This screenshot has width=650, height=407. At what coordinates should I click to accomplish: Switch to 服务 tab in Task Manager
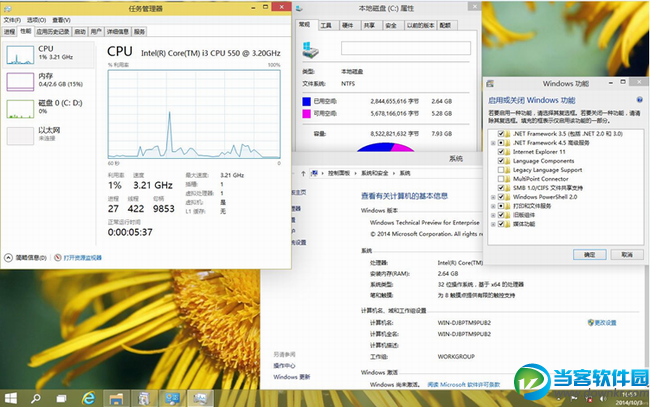click(x=139, y=31)
